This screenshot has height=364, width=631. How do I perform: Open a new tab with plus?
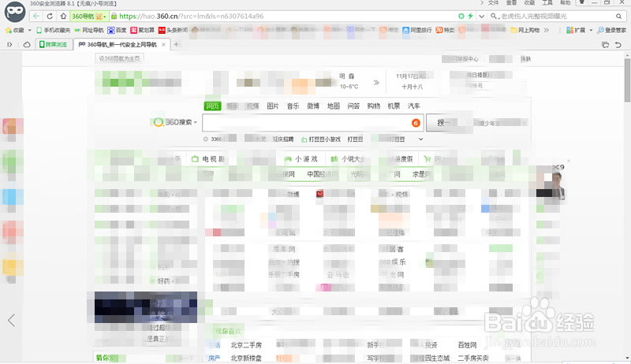176,45
